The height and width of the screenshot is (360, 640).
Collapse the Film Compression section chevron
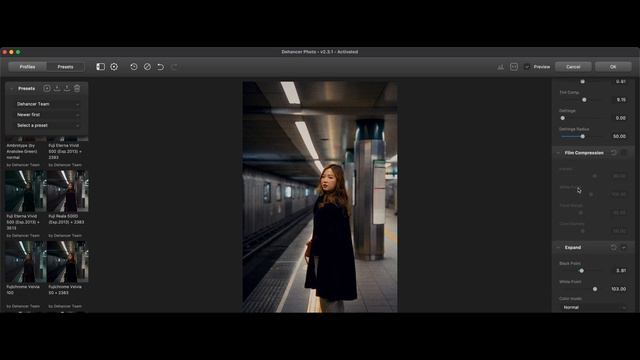pos(558,153)
